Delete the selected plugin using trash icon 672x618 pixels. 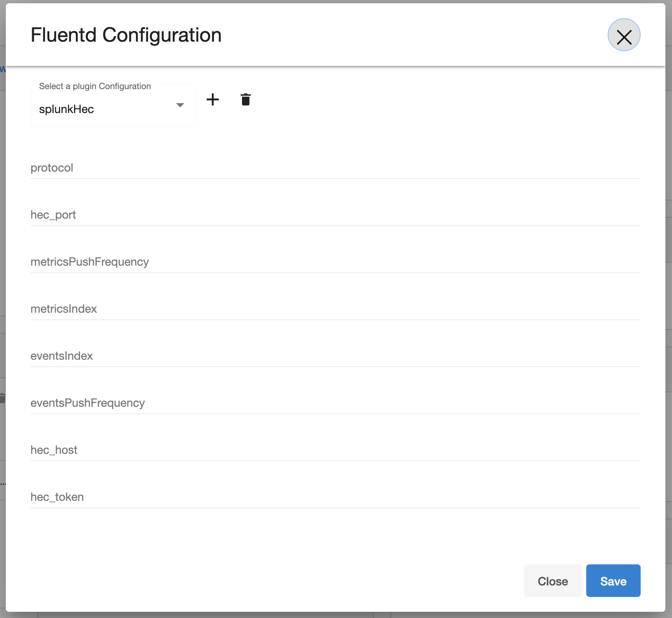(246, 99)
